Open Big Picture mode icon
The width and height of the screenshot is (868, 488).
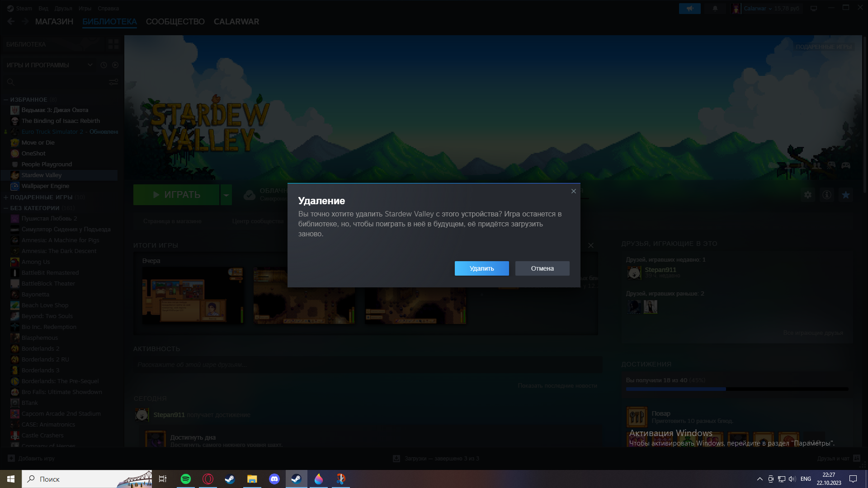pyautogui.click(x=813, y=9)
